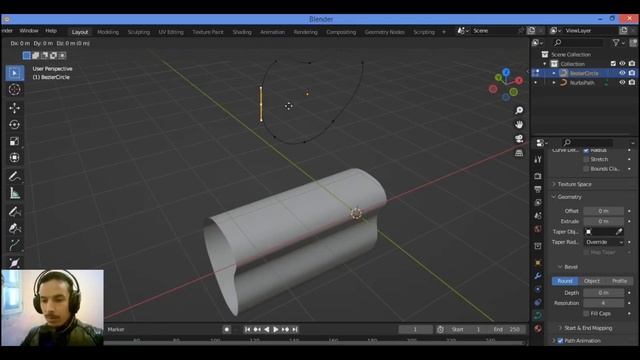Toggle BezierCircle render camera icon

coord(632,73)
